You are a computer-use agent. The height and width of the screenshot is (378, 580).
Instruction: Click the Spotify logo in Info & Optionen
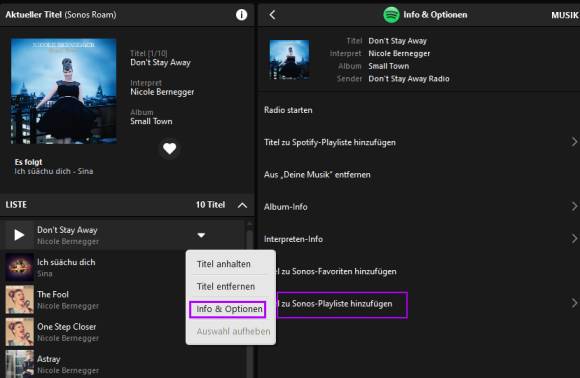[391, 15]
